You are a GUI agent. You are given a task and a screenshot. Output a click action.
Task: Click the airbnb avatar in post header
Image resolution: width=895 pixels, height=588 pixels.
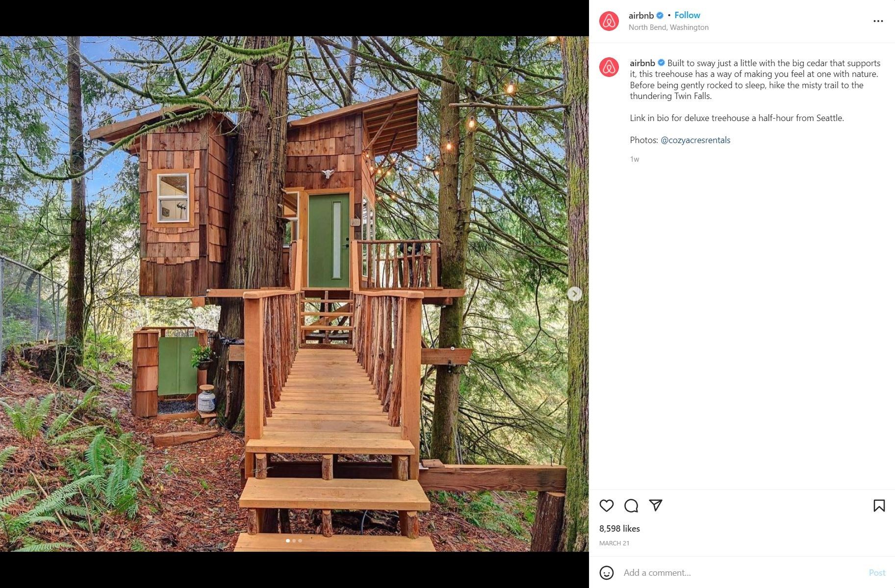click(609, 21)
